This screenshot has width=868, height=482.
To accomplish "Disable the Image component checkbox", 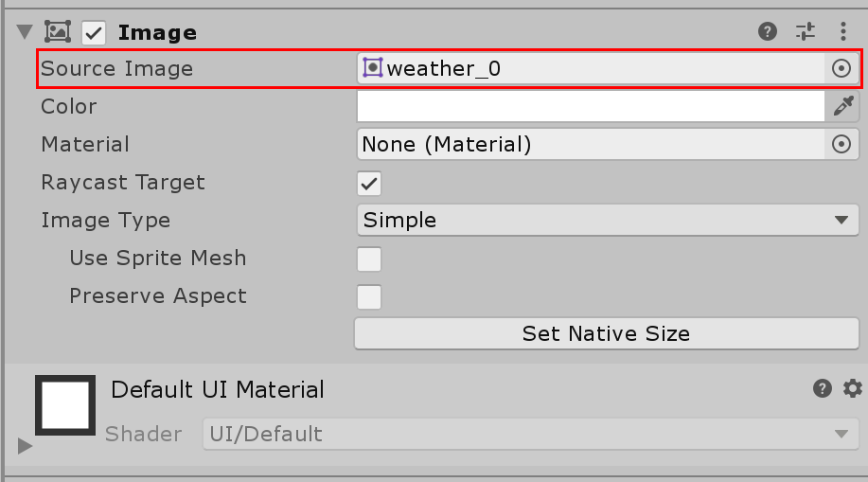I will pos(94,33).
